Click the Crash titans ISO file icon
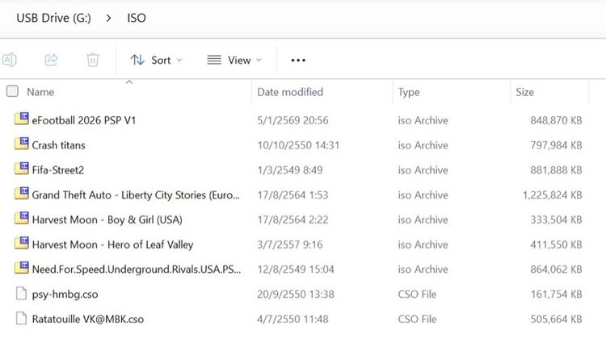 22,145
